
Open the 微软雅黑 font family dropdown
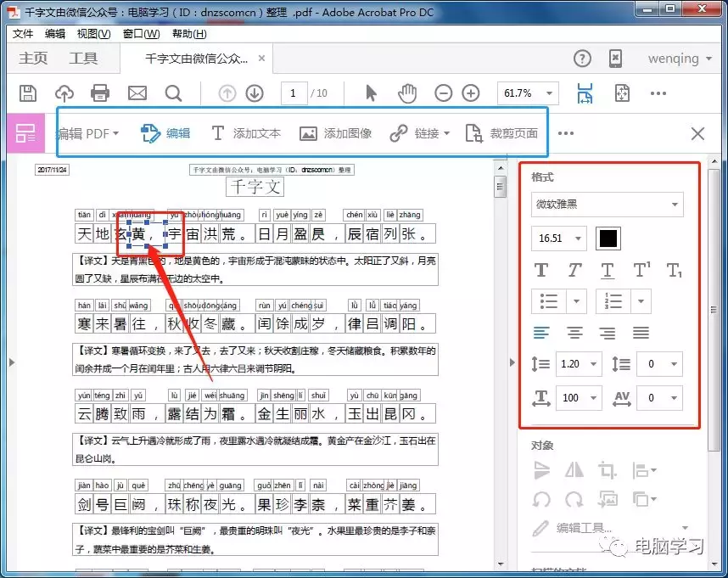point(606,205)
